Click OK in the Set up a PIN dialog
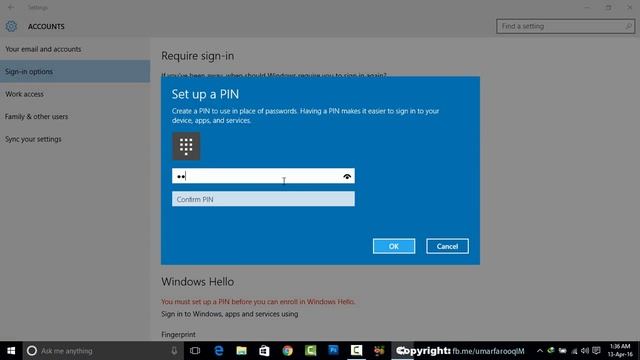The image size is (640, 360). click(393, 246)
